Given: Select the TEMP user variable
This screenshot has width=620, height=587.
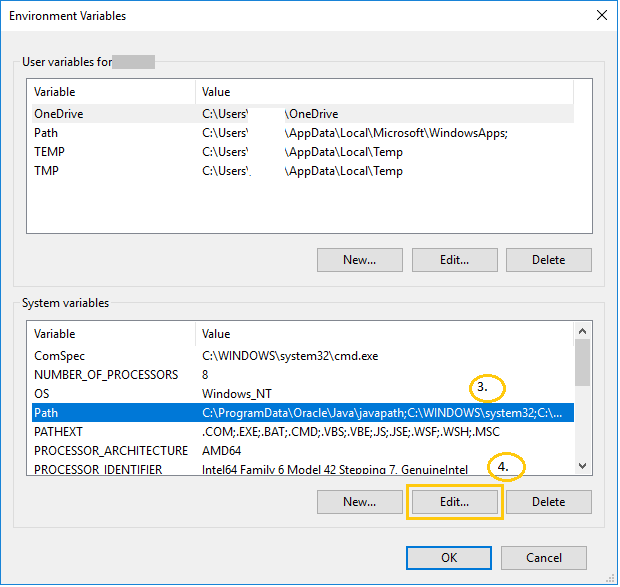Looking at the screenshot, I should click(49, 152).
